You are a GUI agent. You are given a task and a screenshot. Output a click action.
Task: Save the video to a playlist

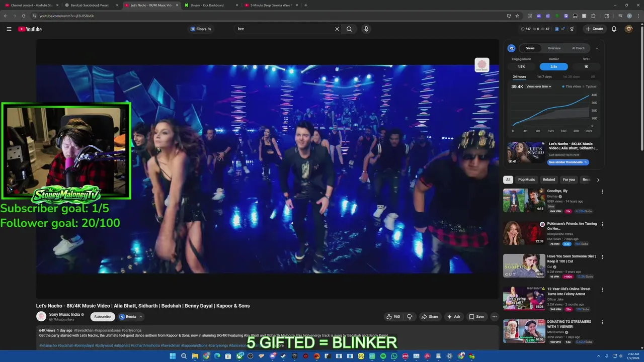pos(476,317)
